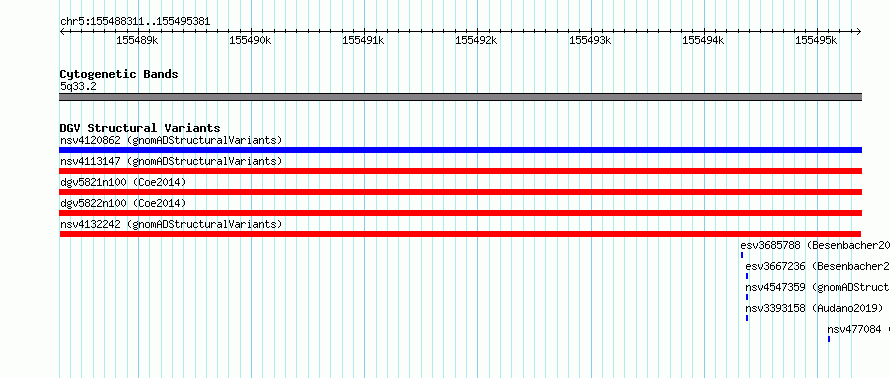
Task: Click the nsv3393158 (Audano2019) label
Action: pyautogui.click(x=815, y=309)
